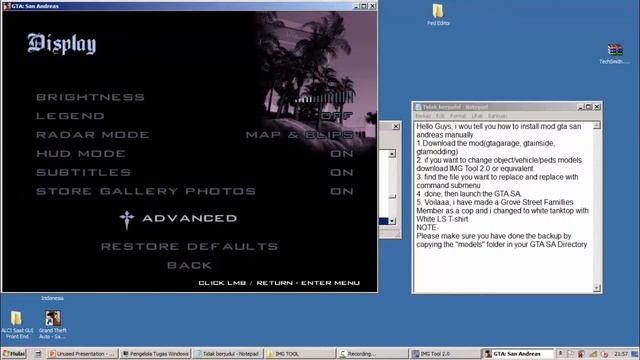This screenshot has width=640, height=360.
Task: Select the HUD Mode menu label
Action: 81,154
